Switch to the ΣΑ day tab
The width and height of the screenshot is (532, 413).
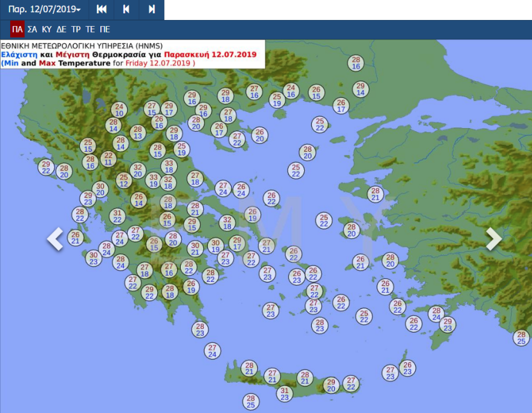tap(33, 29)
